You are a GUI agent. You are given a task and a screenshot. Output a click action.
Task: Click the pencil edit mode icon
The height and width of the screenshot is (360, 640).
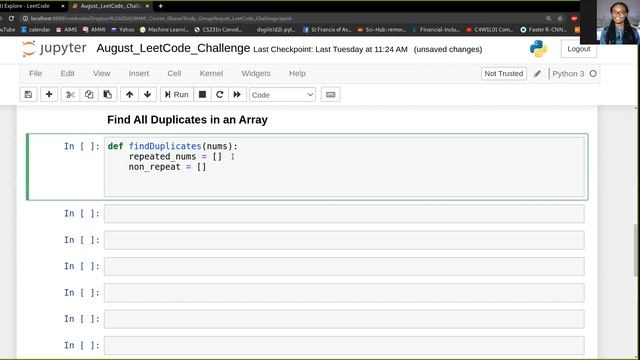(x=537, y=73)
